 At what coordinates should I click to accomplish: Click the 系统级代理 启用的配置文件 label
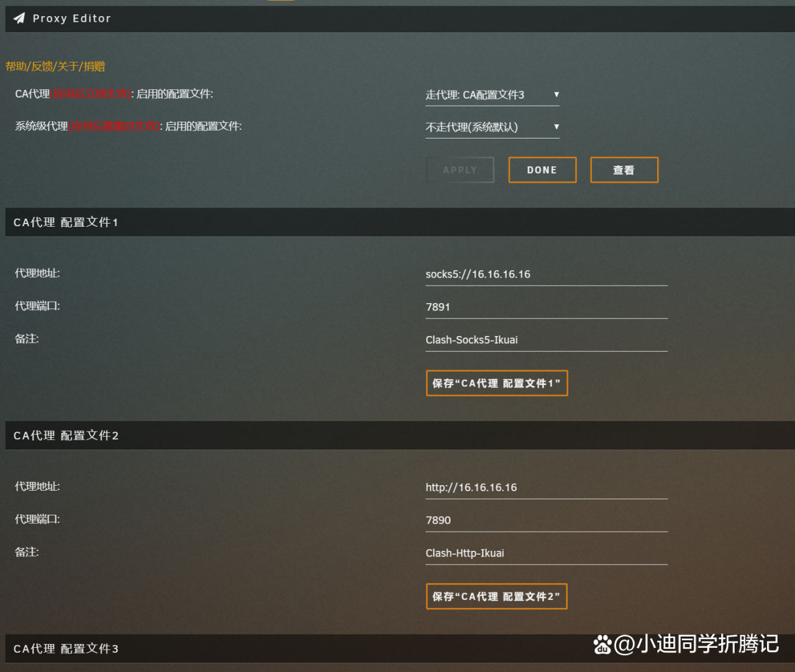(x=129, y=127)
